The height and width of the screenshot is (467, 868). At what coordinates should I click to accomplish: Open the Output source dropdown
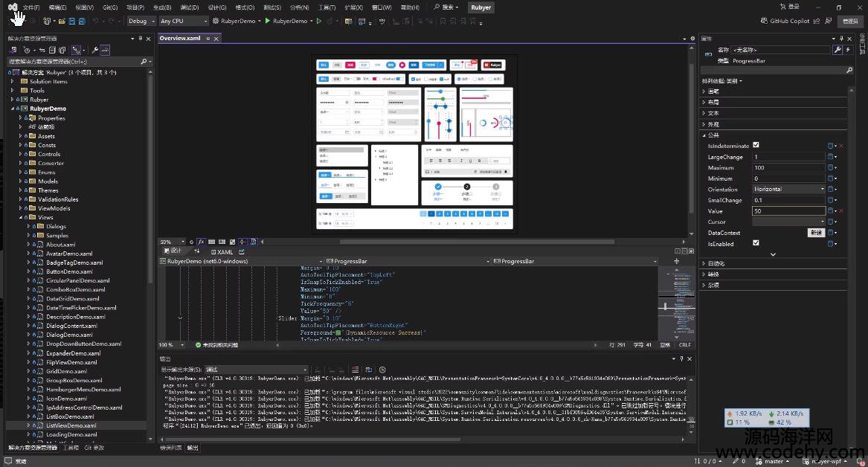[256, 370]
